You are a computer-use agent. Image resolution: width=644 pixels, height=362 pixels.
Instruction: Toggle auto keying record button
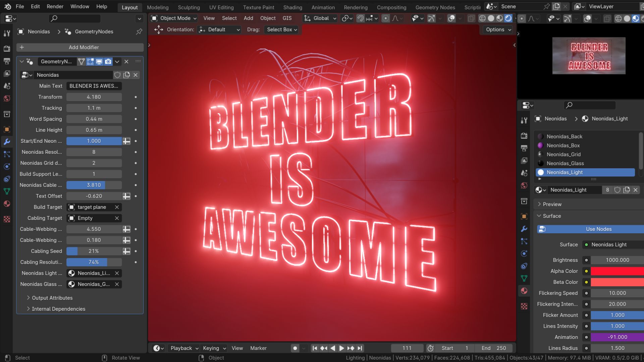pos(295,348)
